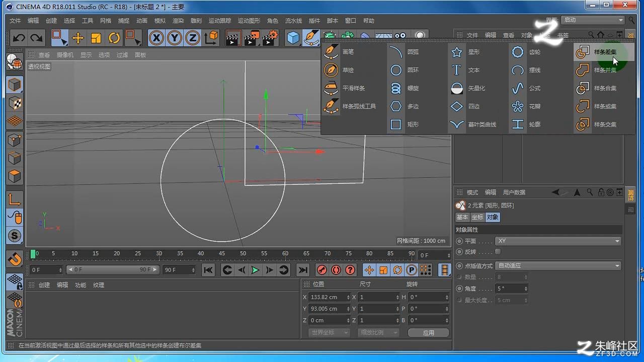The image size is (644, 362).
Task: Click the 应用 apply button
Action: tap(428, 332)
